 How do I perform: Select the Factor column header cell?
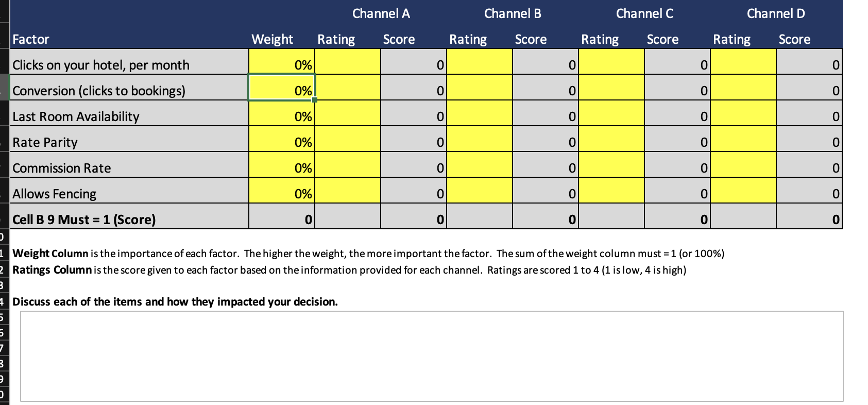(129, 39)
